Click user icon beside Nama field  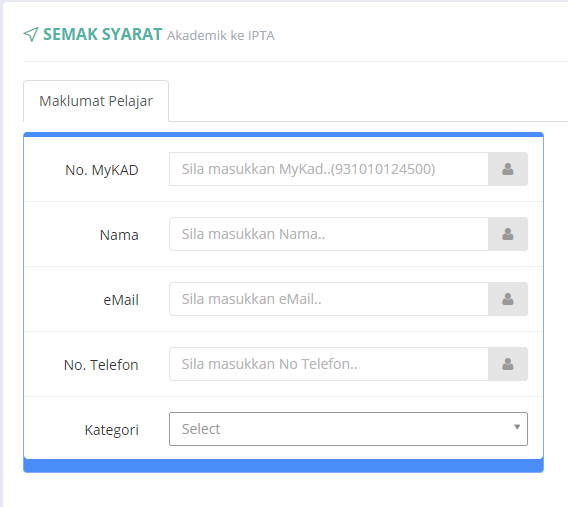coord(508,234)
